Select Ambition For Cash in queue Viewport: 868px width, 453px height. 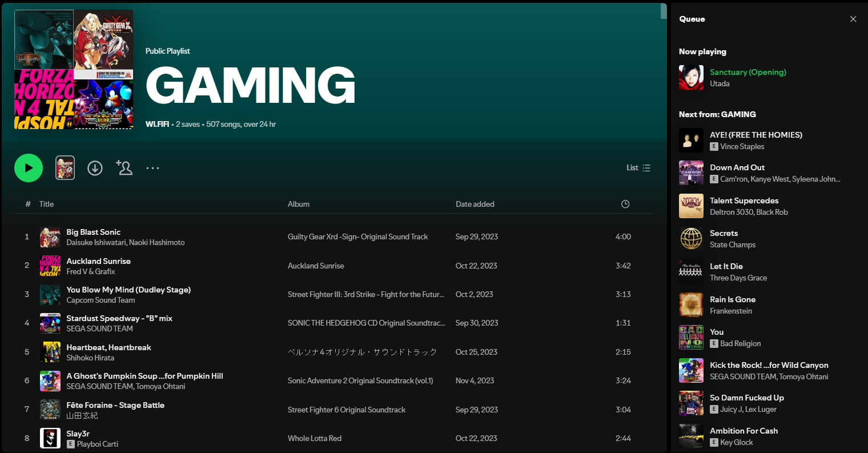[x=744, y=431]
